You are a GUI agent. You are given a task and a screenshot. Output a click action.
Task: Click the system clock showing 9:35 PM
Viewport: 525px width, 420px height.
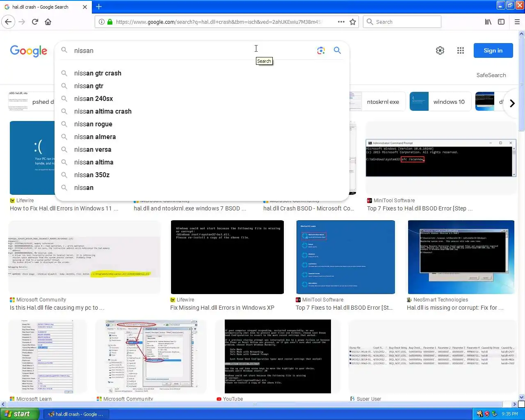click(x=510, y=414)
